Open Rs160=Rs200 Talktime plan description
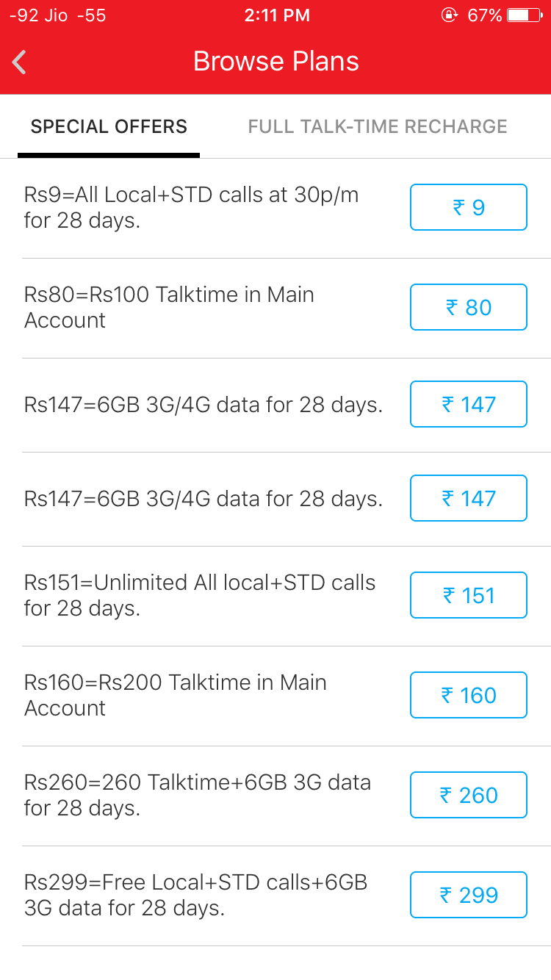Screen dimensions: 551x980 click(175, 695)
